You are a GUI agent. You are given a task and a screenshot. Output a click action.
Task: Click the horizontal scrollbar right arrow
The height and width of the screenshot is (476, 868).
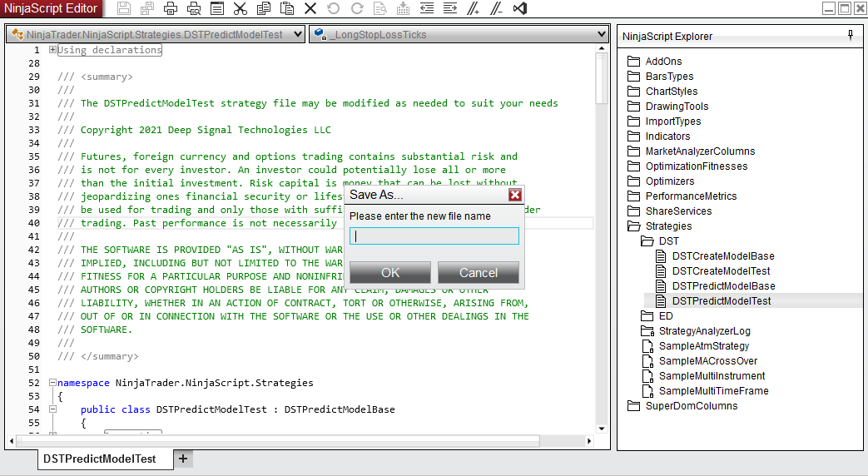click(x=589, y=441)
